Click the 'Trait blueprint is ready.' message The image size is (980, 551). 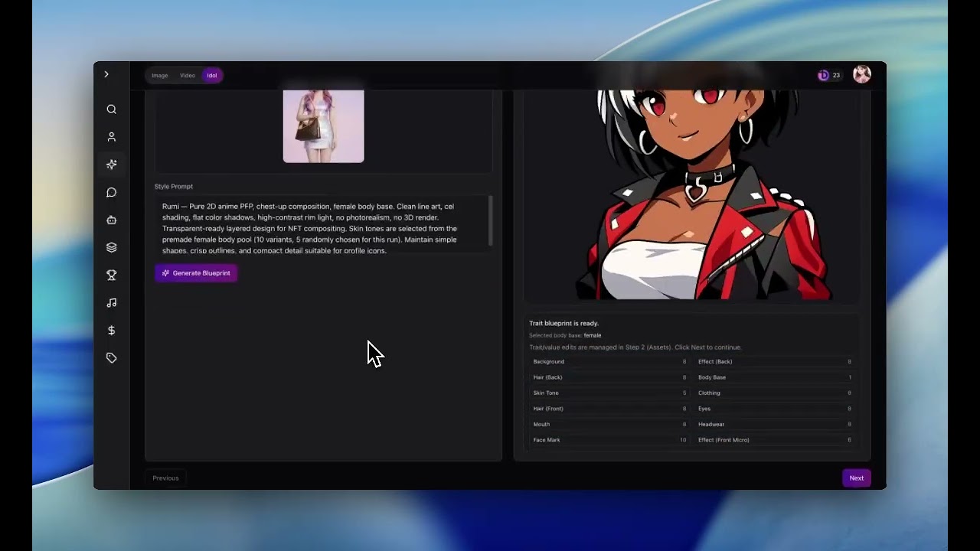(x=564, y=324)
